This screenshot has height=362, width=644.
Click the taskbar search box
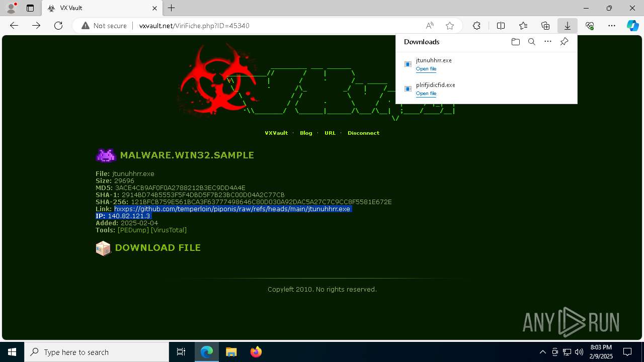97,352
